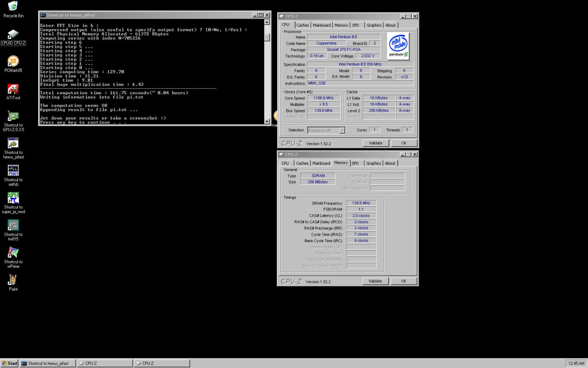Click the lower CPU-Z title bar icon
588x368 pixels.
tap(282, 155)
